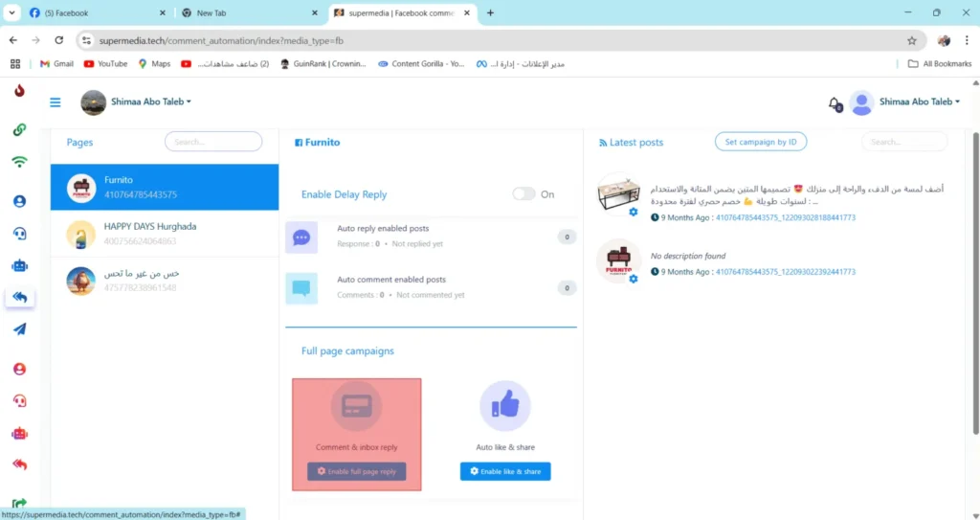
Task: Click the blue paper plane sidebar icon
Action: coord(20,329)
